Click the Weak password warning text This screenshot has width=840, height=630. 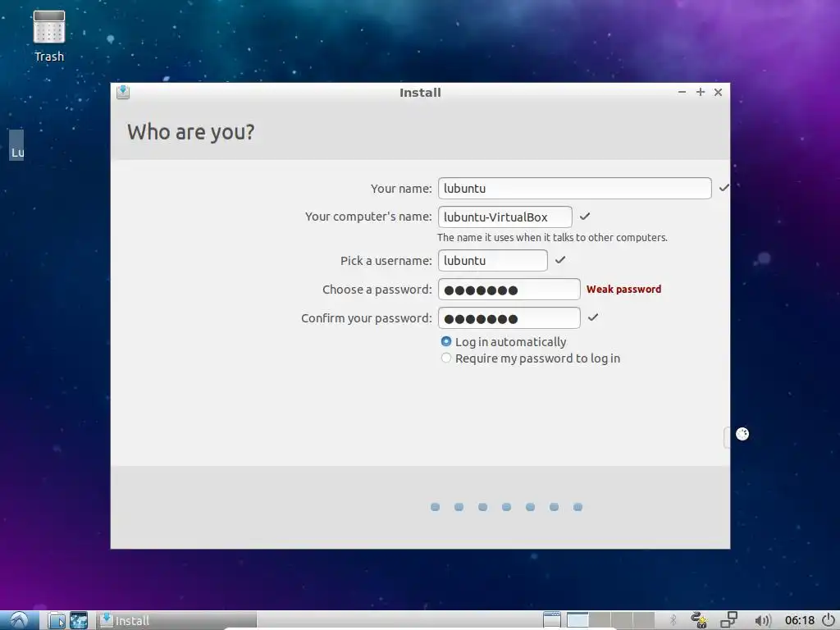[623, 290]
